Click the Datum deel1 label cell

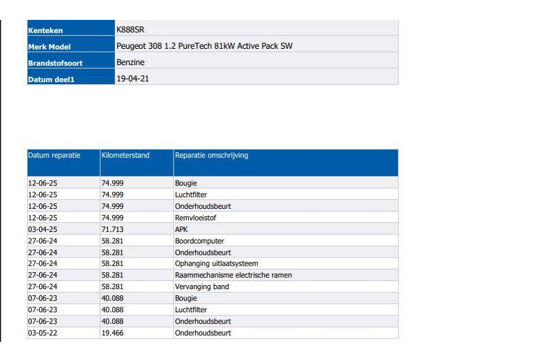tap(71, 76)
